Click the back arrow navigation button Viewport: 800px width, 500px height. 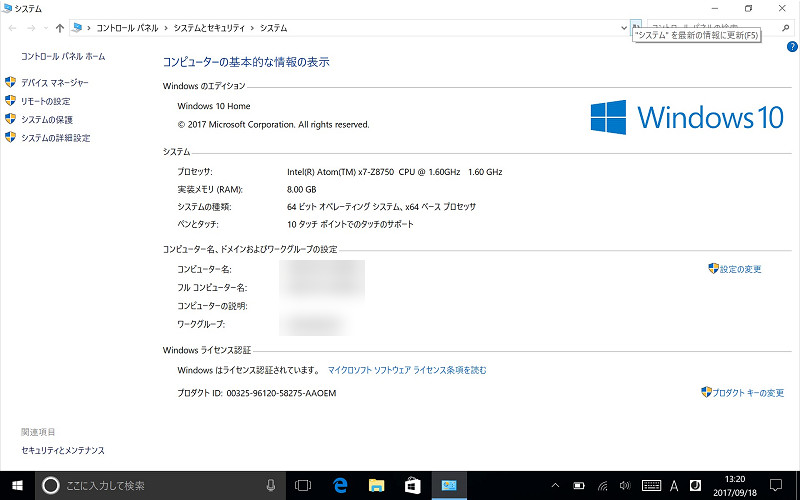click(13, 28)
